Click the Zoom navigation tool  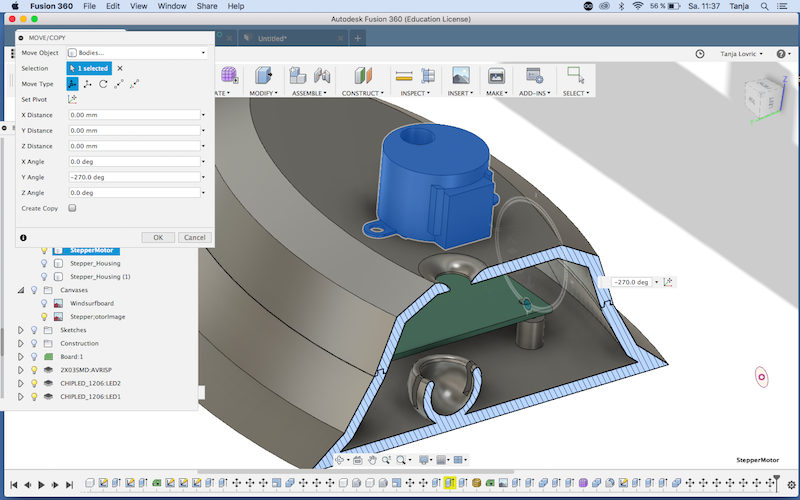click(386, 460)
